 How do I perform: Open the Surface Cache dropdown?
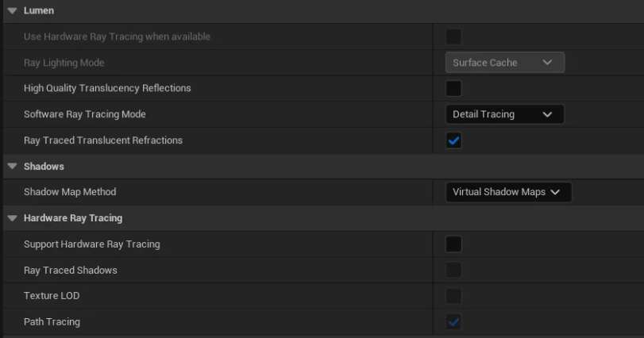point(505,63)
